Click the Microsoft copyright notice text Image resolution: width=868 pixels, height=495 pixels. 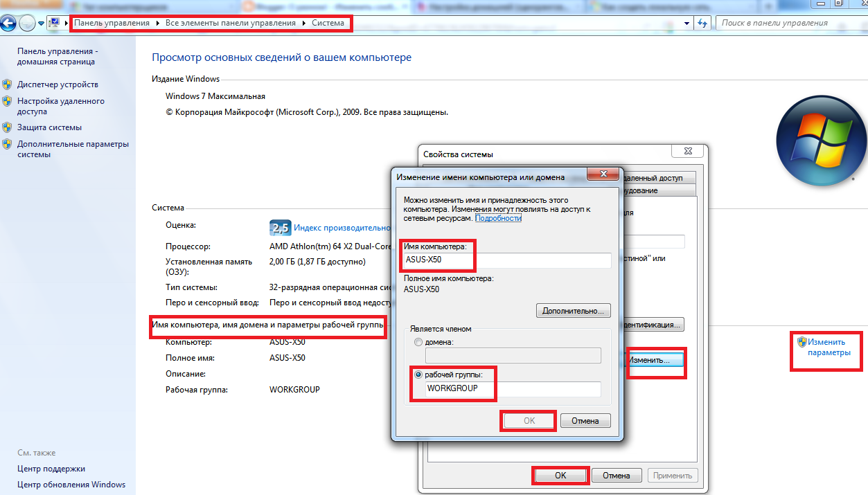[307, 111]
